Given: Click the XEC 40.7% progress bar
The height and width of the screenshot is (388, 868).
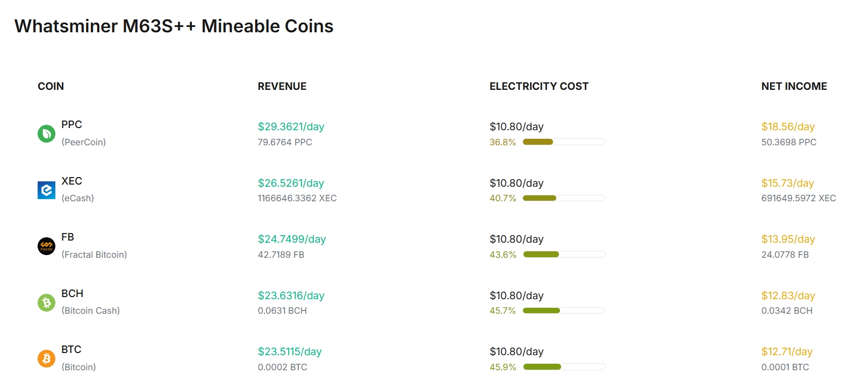Looking at the screenshot, I should point(563,198).
